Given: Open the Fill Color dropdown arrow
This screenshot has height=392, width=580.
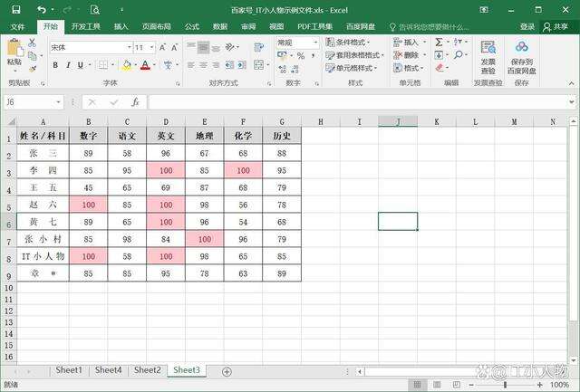Looking at the screenshot, I should pos(136,65).
